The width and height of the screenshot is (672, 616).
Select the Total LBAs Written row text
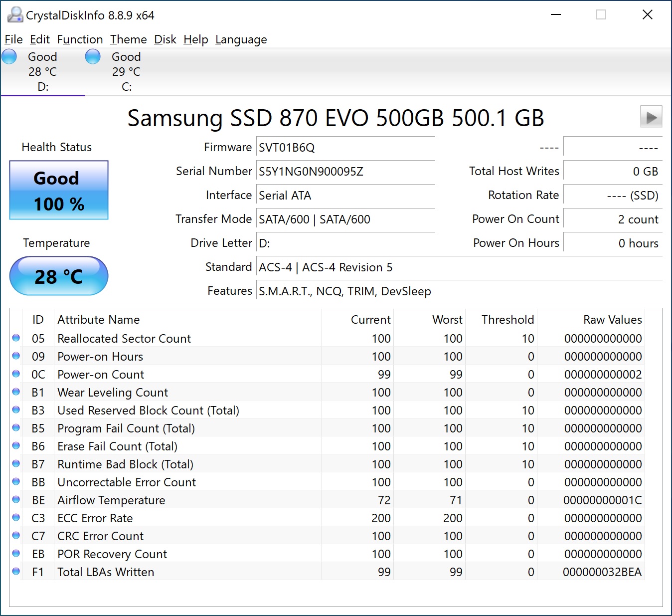point(106,572)
